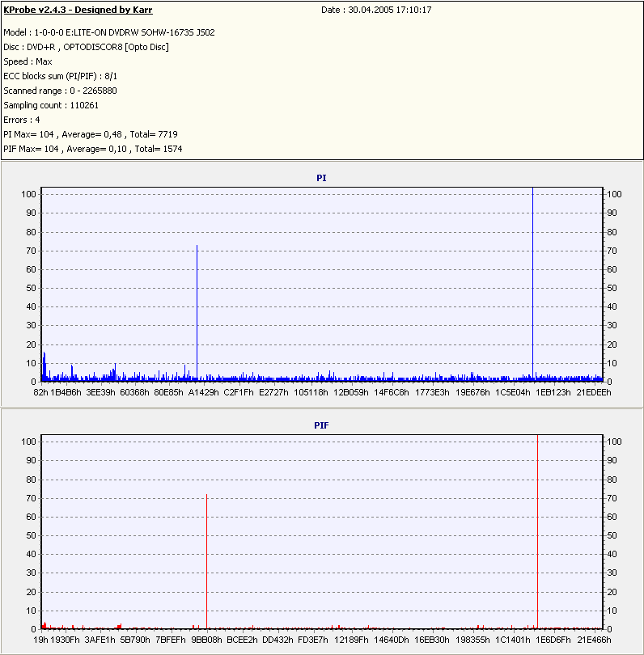The height and width of the screenshot is (655, 644).
Task: Click the PI x-axis label A1429h
Action: click(204, 393)
